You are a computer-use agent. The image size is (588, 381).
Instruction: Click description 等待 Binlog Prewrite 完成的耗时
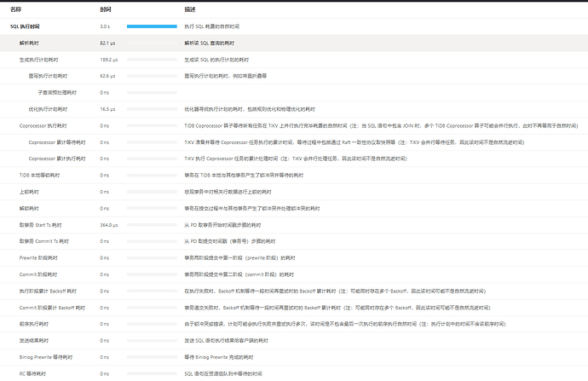pyautogui.click(x=219, y=357)
